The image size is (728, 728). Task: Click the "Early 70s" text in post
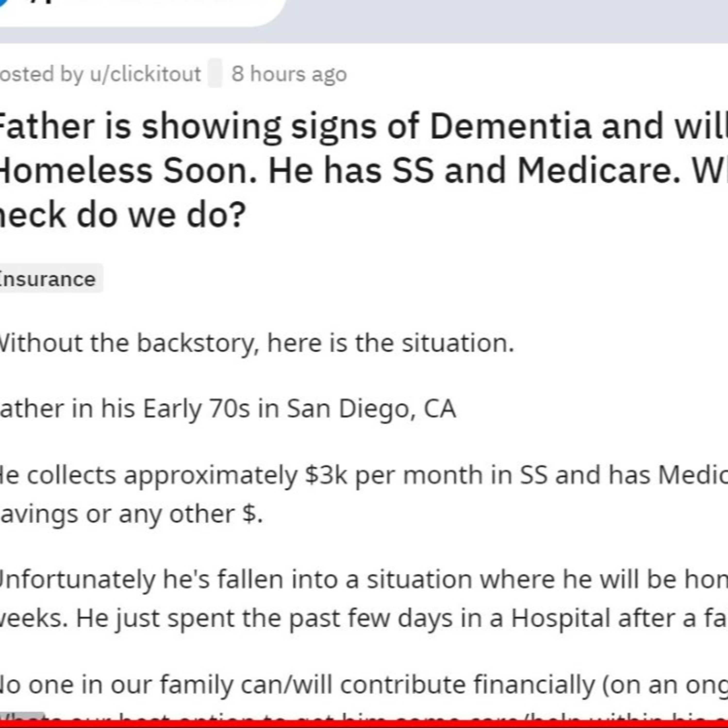click(196, 409)
